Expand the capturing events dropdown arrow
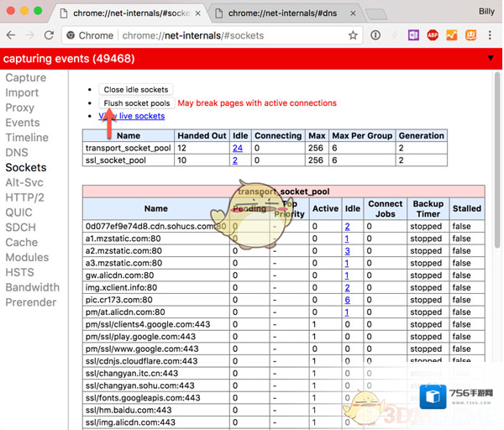The image size is (504, 430). click(491, 59)
